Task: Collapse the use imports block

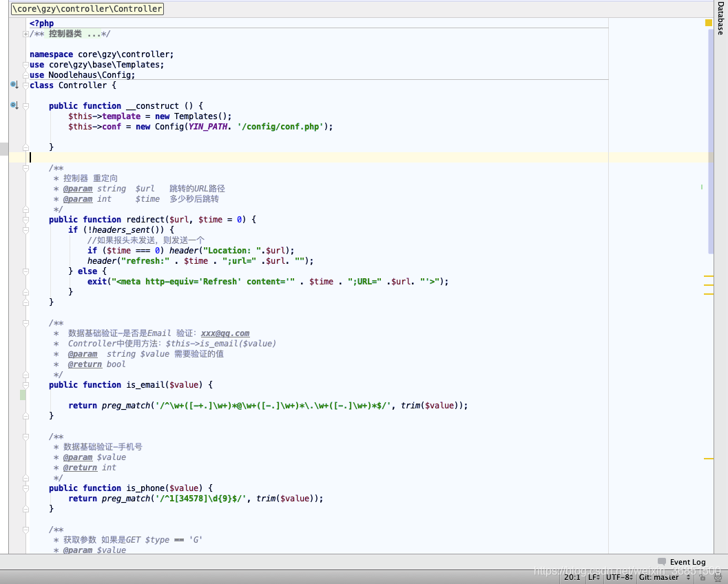Action: click(x=26, y=65)
